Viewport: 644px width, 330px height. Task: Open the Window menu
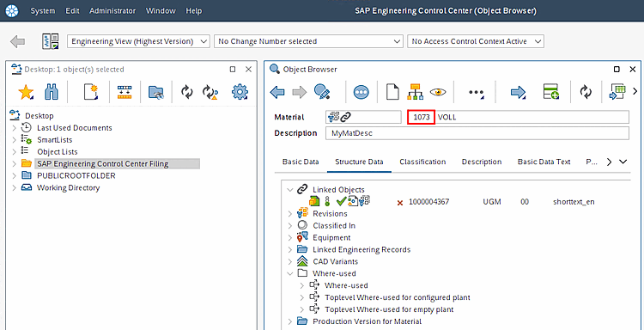161,10
